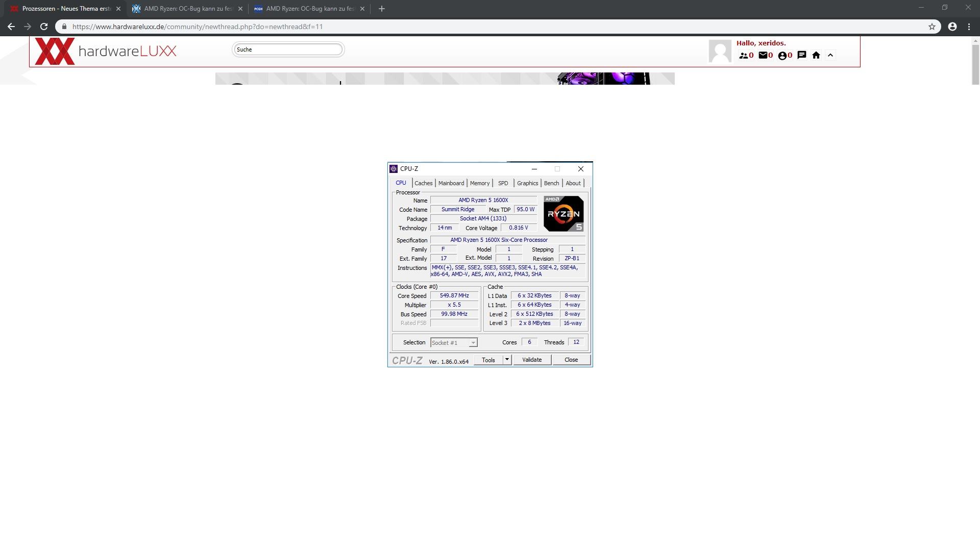This screenshot has width=980, height=551.
Task: Minimize the CPU-Z window
Action: pyautogui.click(x=534, y=169)
